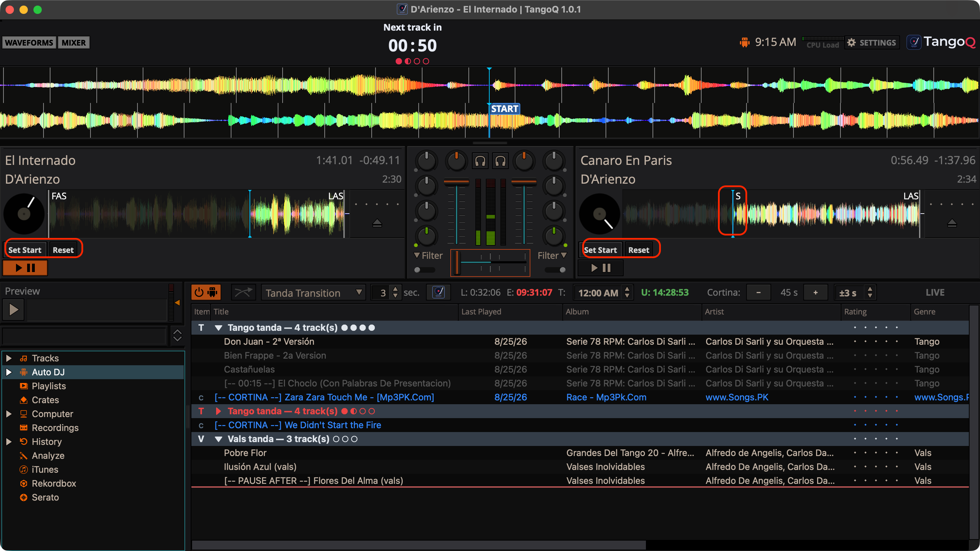980x551 pixels.
Task: Open Crates in the sidebar
Action: click(x=45, y=400)
